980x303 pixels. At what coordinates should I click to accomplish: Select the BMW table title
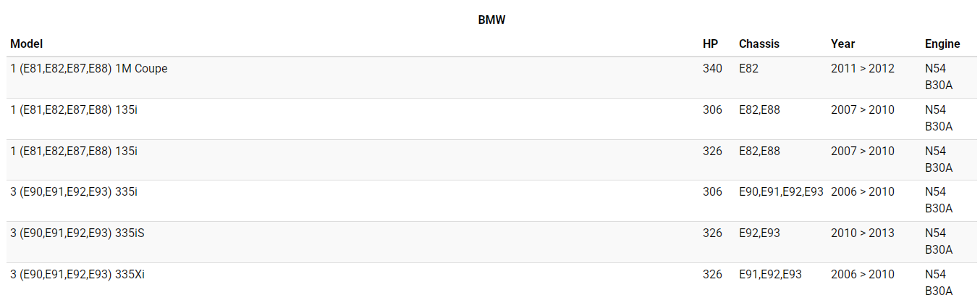click(x=491, y=20)
